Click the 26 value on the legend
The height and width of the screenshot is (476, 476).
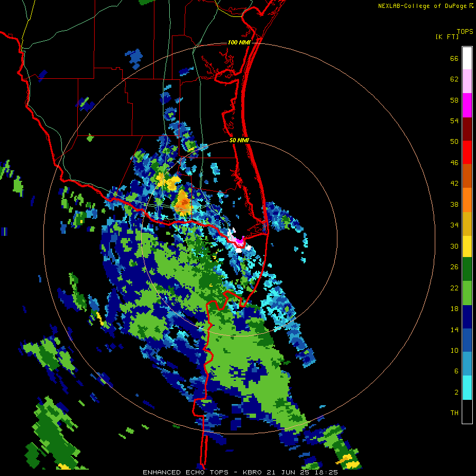point(454,267)
